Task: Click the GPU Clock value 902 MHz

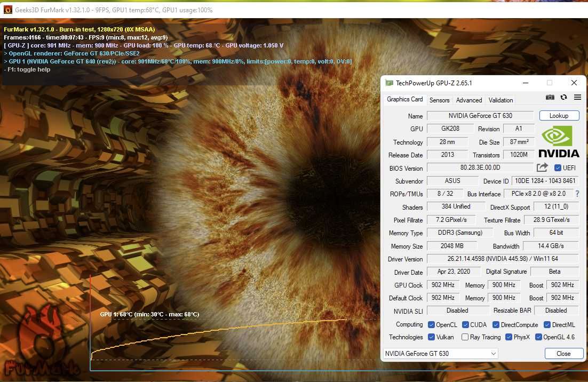Action: (x=443, y=285)
